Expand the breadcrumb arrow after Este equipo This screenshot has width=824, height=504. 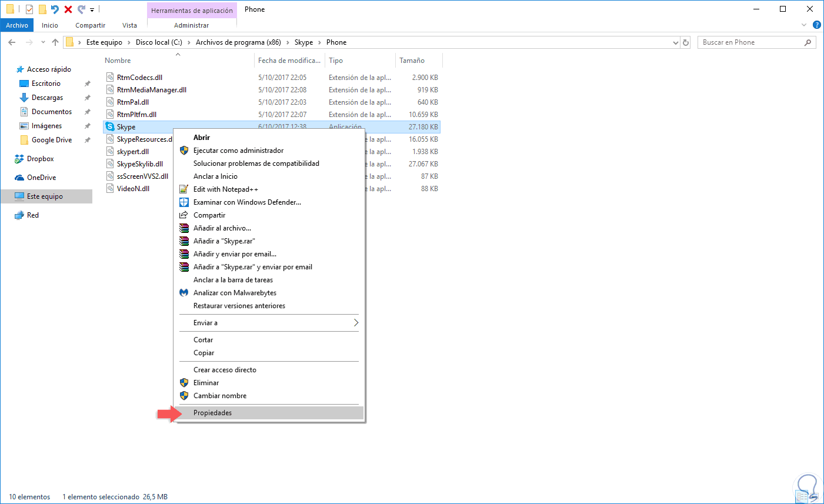coord(129,42)
